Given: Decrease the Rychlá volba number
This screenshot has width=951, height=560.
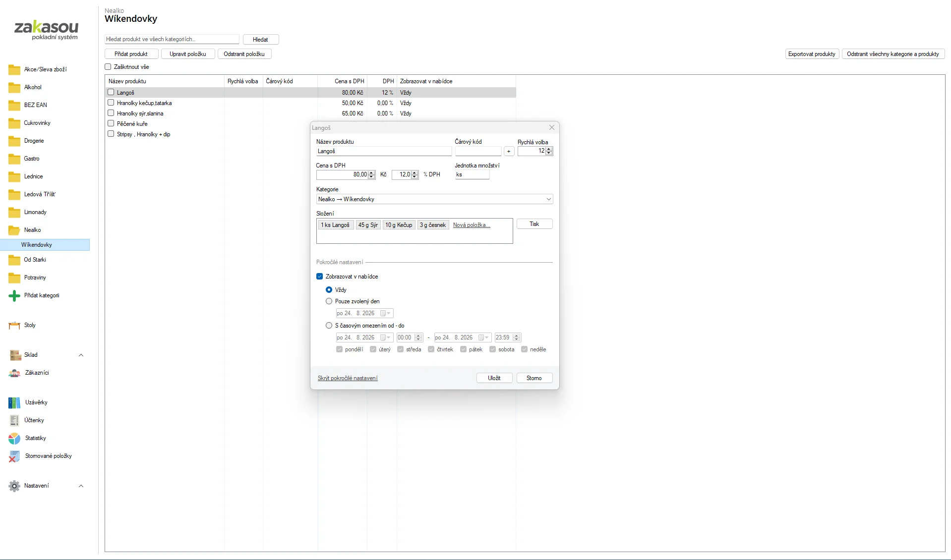Looking at the screenshot, I should point(549,153).
